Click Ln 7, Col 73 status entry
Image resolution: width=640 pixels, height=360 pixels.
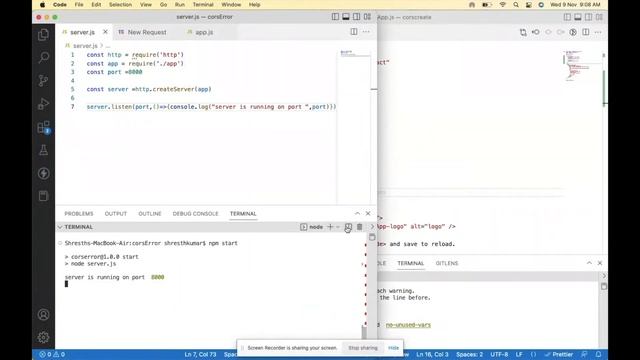coord(200,354)
